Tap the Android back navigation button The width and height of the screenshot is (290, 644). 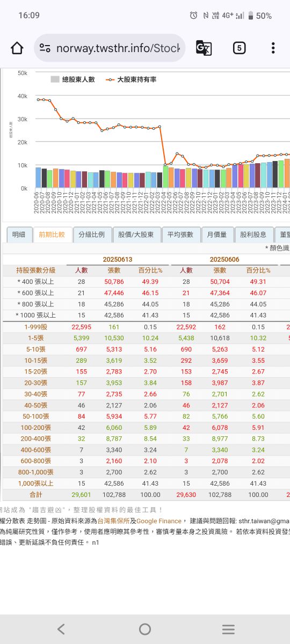(x=61, y=629)
